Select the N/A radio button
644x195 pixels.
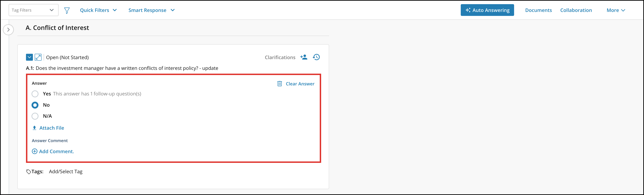click(x=35, y=116)
